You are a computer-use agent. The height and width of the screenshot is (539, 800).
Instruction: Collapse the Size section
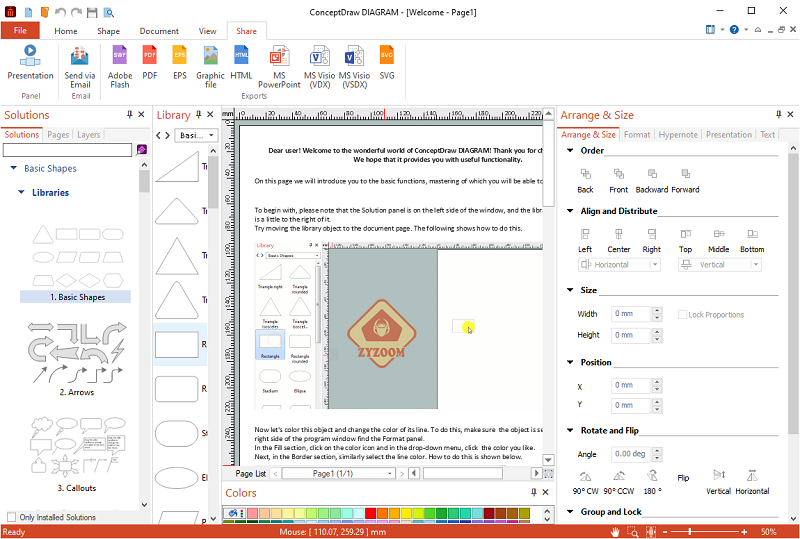pyautogui.click(x=570, y=290)
